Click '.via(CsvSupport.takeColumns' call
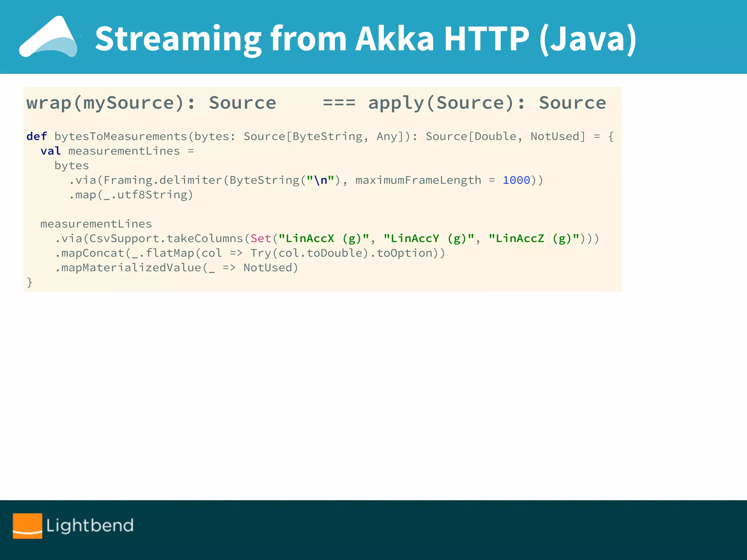The width and height of the screenshot is (747, 560). [x=149, y=238]
